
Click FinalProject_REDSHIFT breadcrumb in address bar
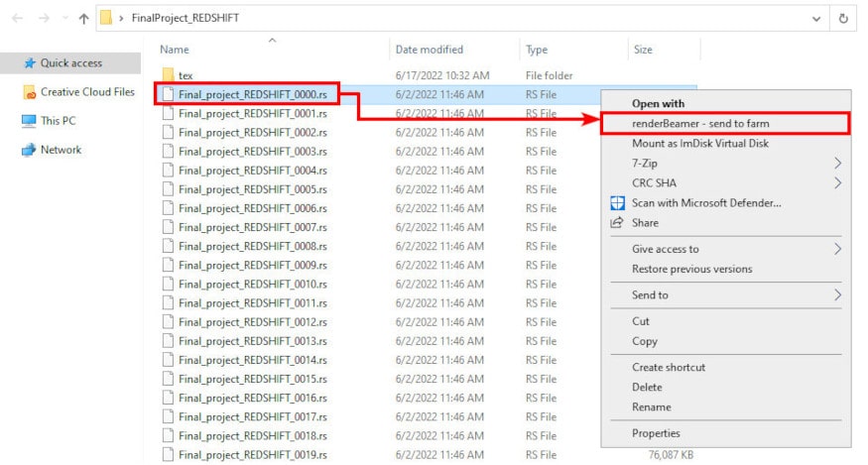click(186, 18)
